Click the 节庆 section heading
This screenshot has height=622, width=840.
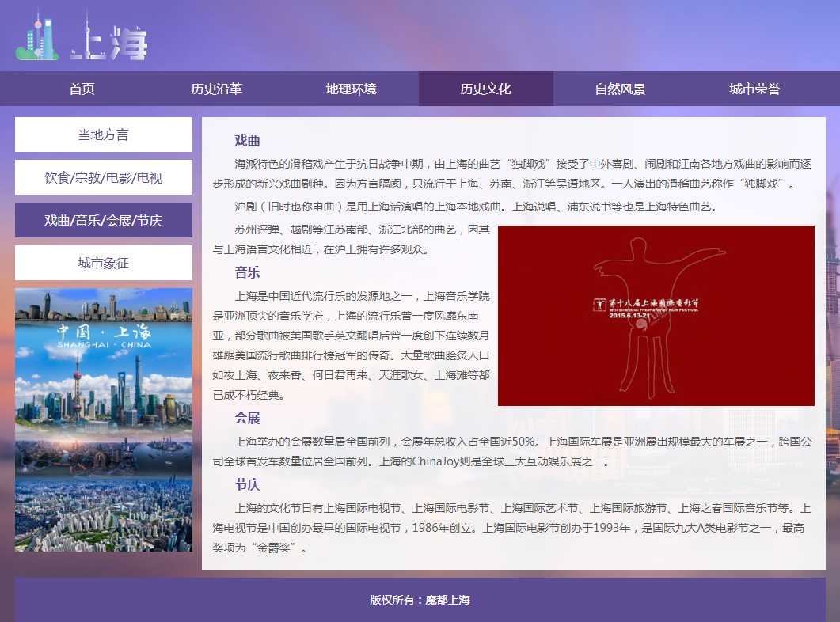pos(247,484)
